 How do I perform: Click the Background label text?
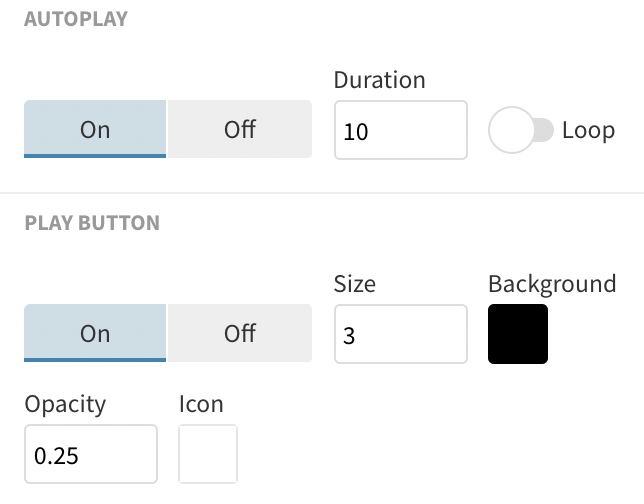click(552, 284)
